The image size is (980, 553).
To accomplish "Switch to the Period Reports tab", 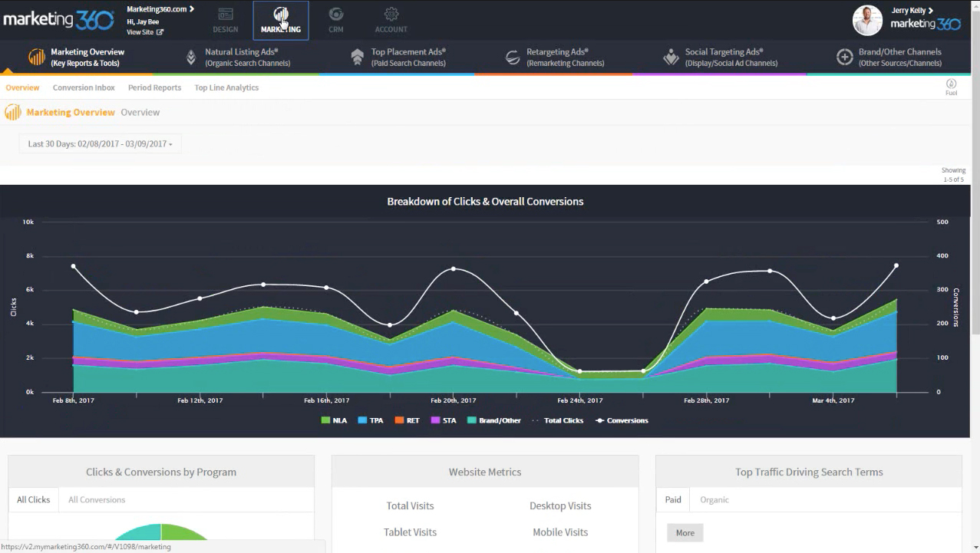I will (x=154, y=87).
